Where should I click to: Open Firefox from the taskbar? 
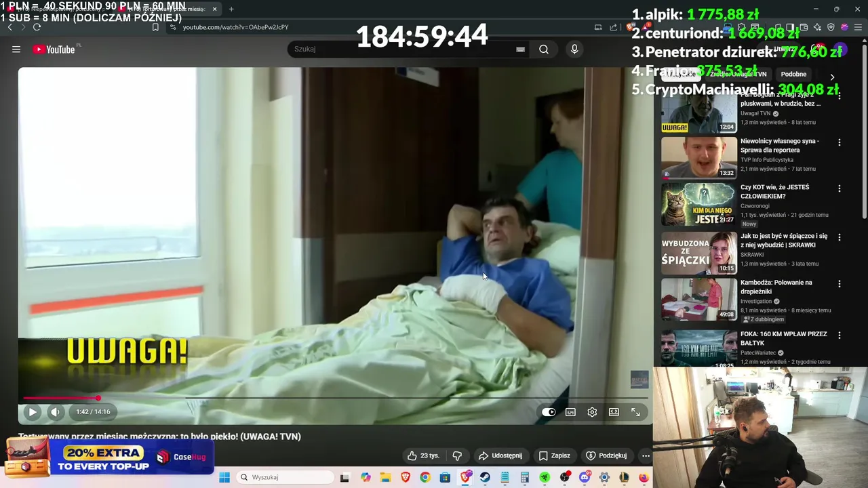point(644,477)
